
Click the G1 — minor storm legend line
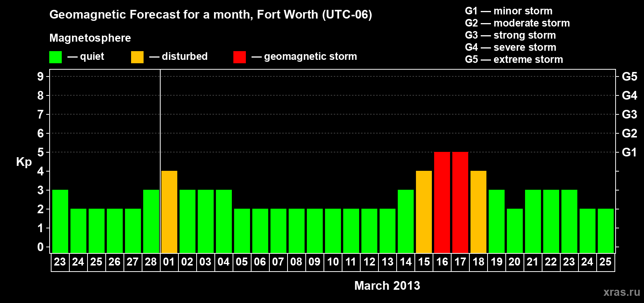pyautogui.click(x=509, y=11)
